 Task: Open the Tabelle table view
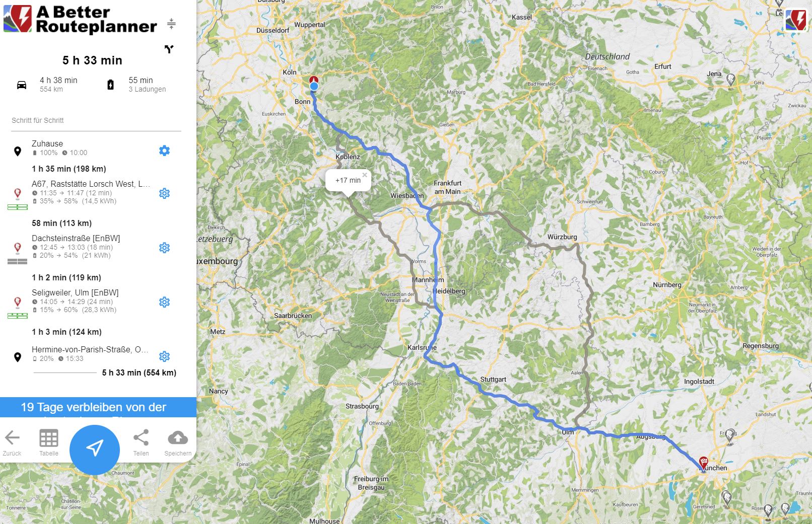[x=49, y=443]
